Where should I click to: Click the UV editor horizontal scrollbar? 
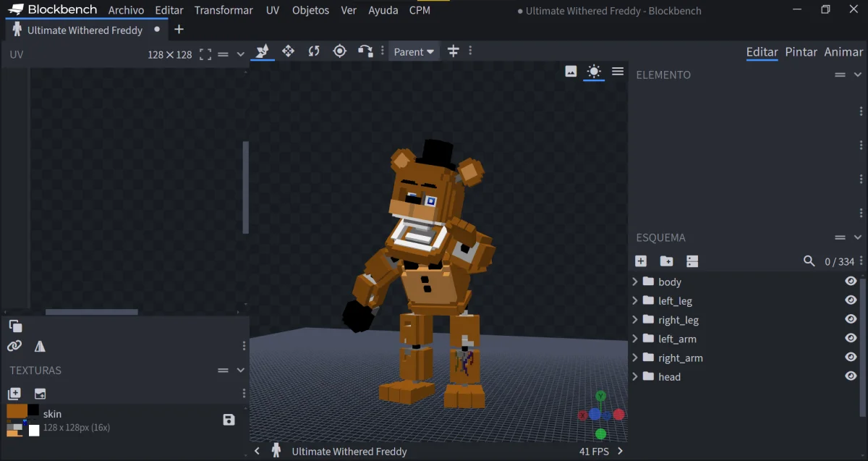pyautogui.click(x=91, y=312)
